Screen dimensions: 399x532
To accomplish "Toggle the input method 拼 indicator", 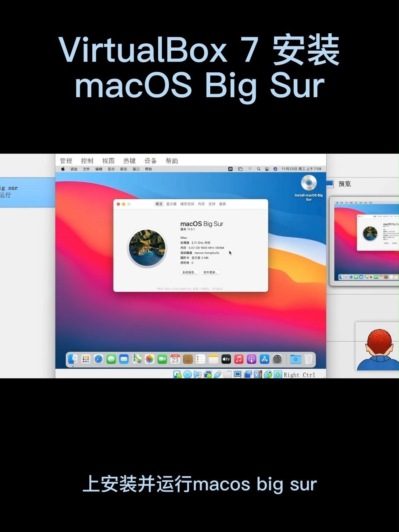I will pos(230,169).
